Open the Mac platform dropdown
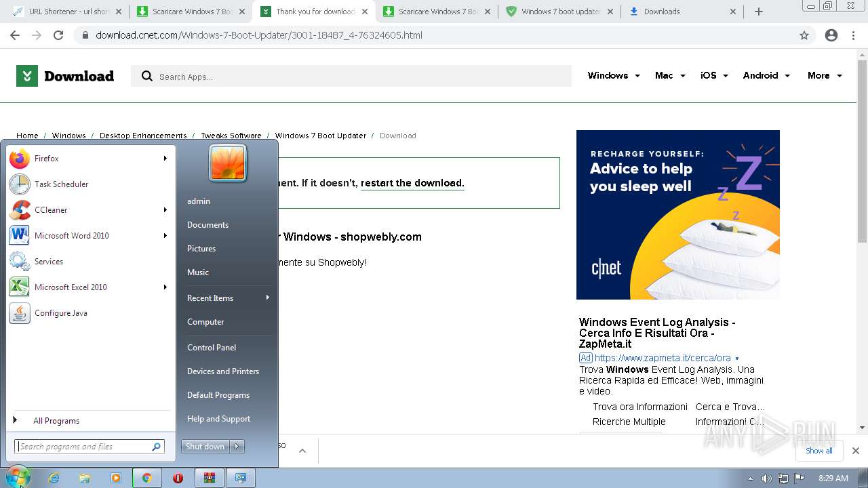The width and height of the screenshot is (868, 488). tap(670, 76)
